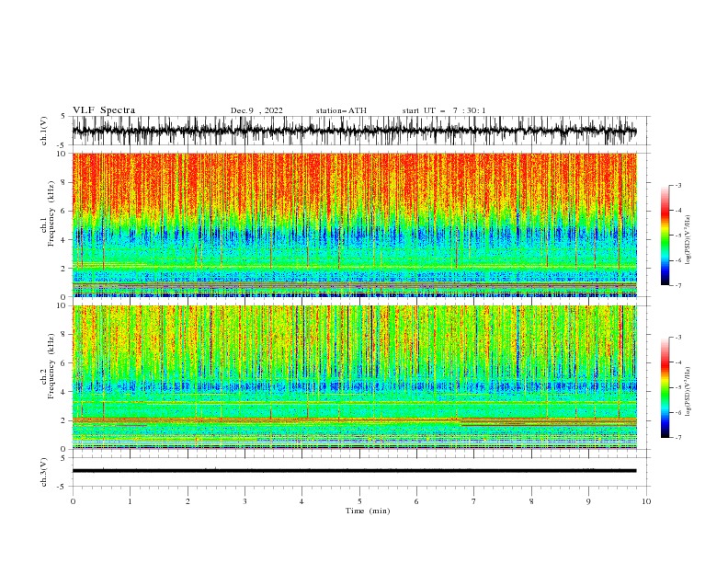Screen dimensions: 728x563
Task: Click inside the ch.1 spectrogram panel
Action: click(354, 224)
